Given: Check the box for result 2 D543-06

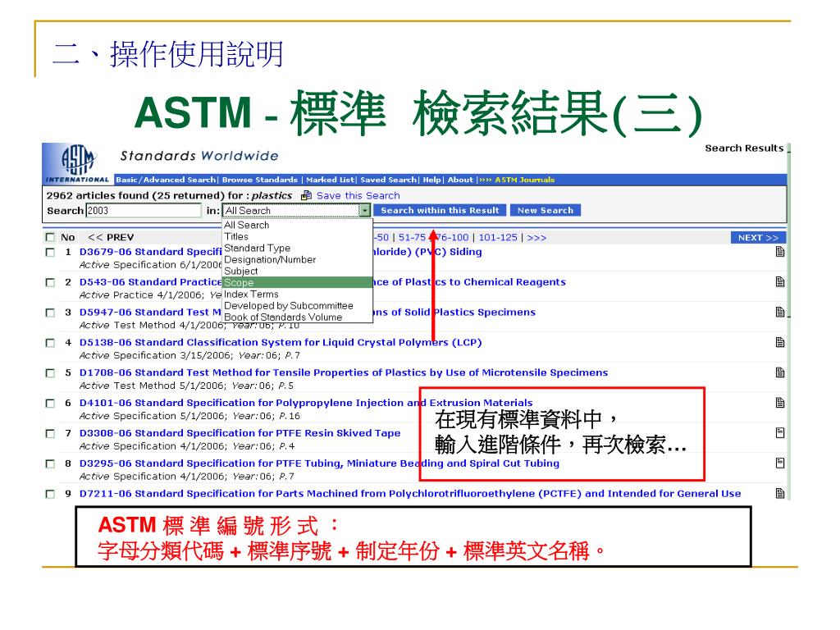Looking at the screenshot, I should [50, 282].
